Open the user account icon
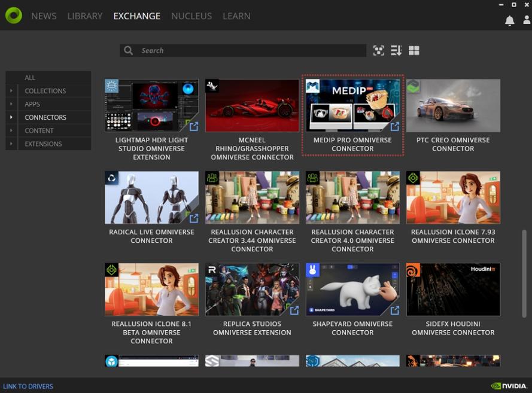The height and width of the screenshot is (393, 532). point(527,20)
